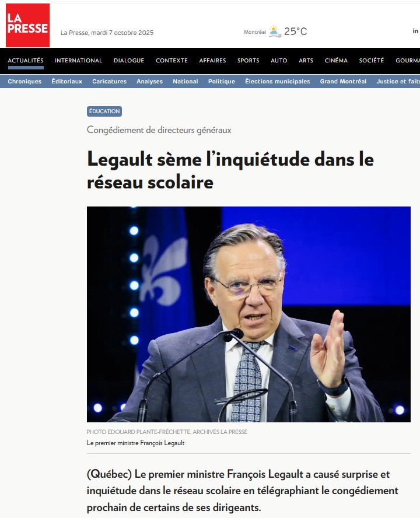Viewport: 420px width, 518px height.
Task: Open Élections municipales sub-section
Action: click(x=278, y=81)
